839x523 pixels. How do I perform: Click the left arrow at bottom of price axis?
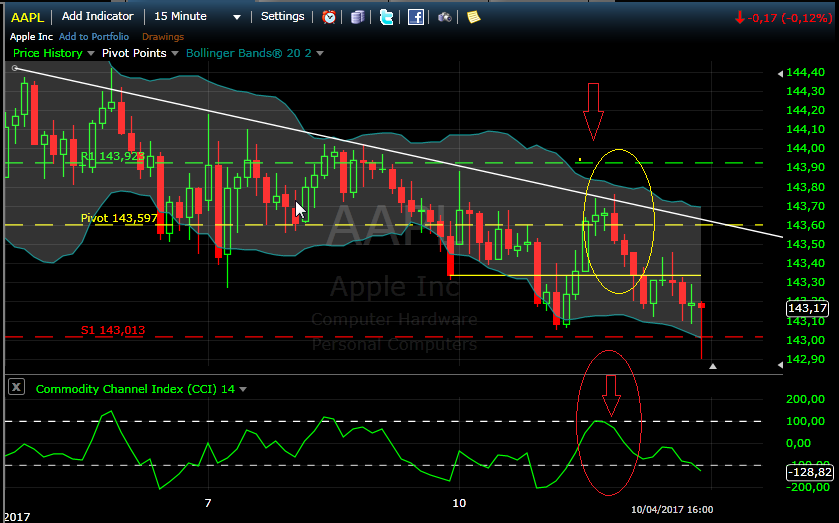pyautogui.click(x=780, y=365)
